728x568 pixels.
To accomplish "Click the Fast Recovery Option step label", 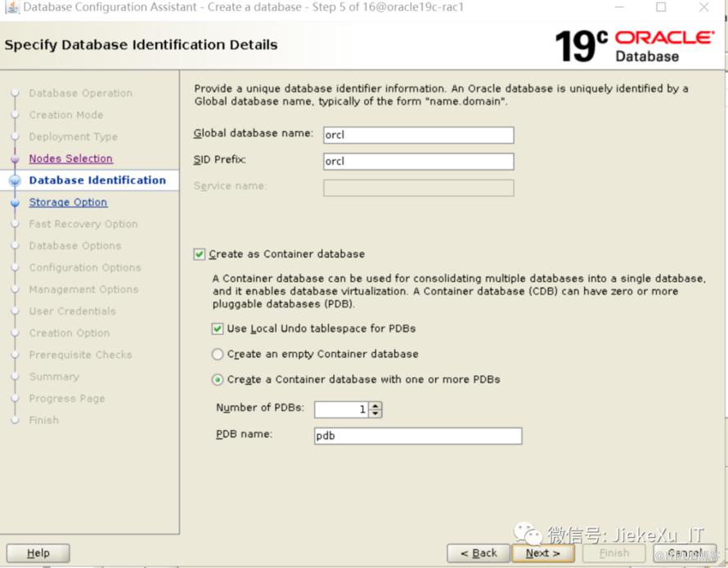I will [x=83, y=224].
